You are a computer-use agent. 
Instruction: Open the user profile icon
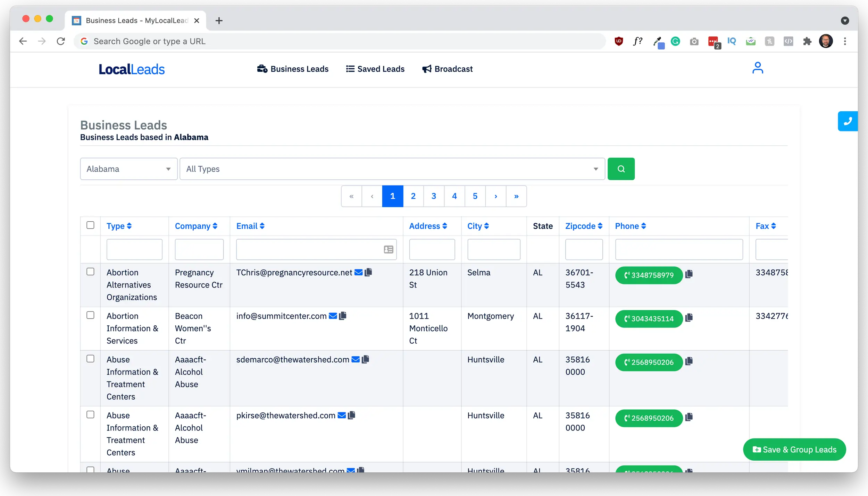coord(757,68)
